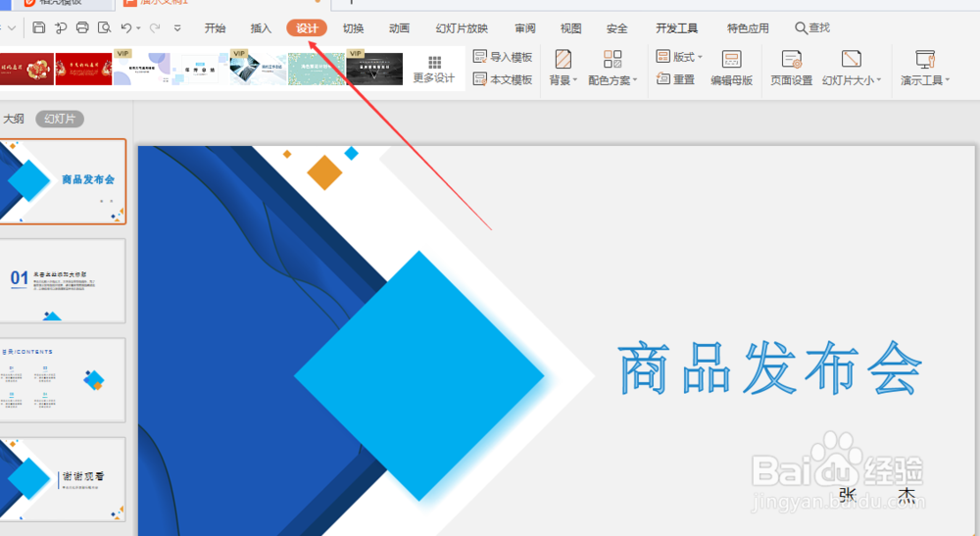Open the 特色应用 tab
This screenshot has height=536, width=980.
748,28
